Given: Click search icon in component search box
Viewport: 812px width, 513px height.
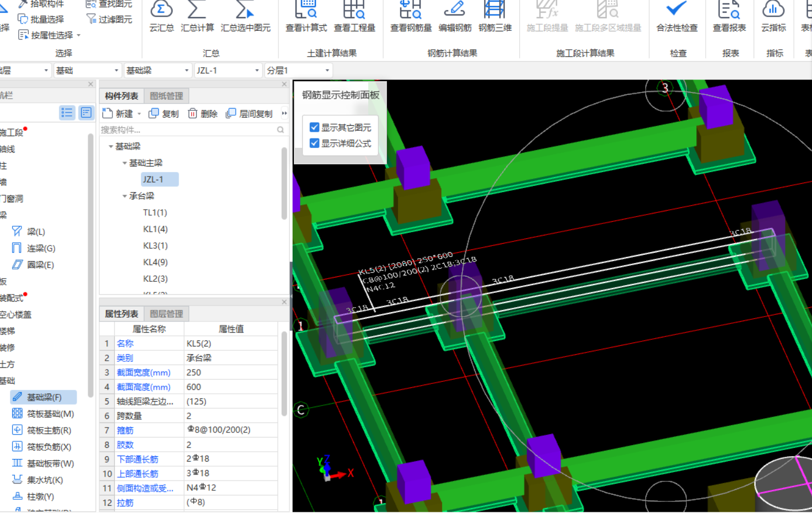Looking at the screenshot, I should [x=281, y=130].
